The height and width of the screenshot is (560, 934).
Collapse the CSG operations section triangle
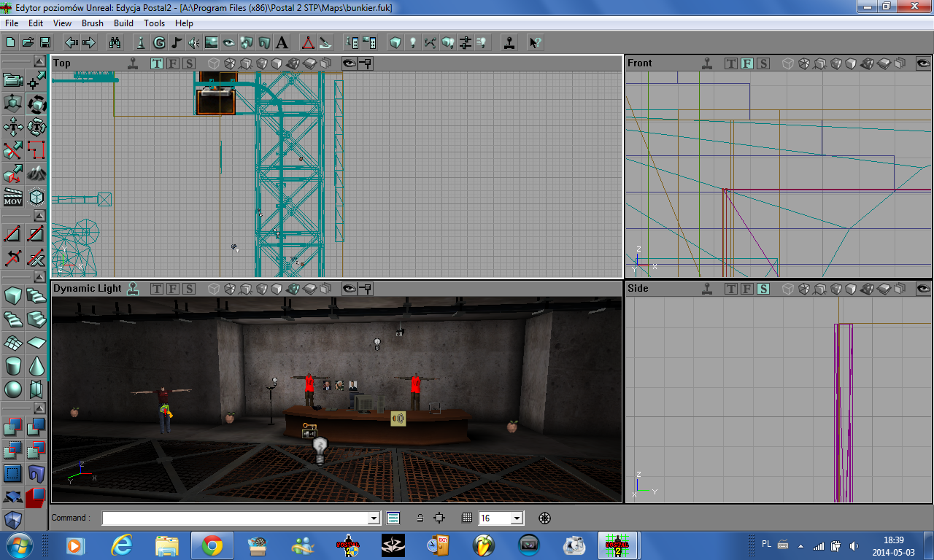pos(39,410)
